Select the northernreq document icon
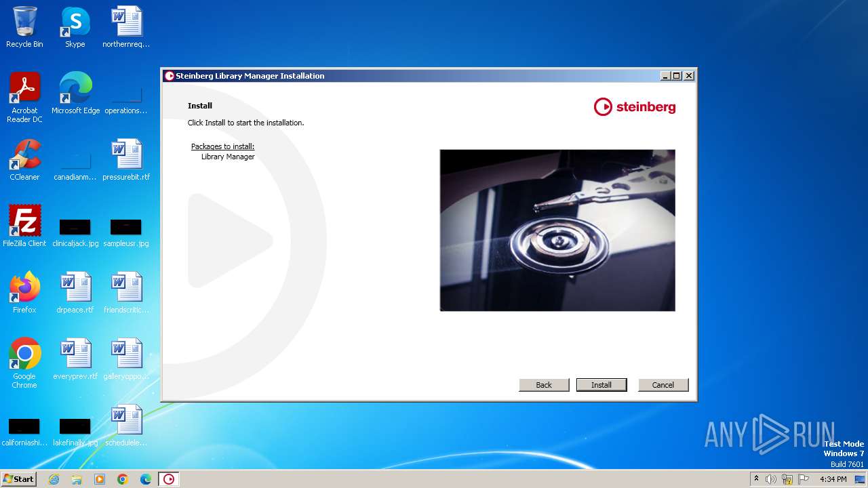The width and height of the screenshot is (868, 488). (x=126, y=27)
